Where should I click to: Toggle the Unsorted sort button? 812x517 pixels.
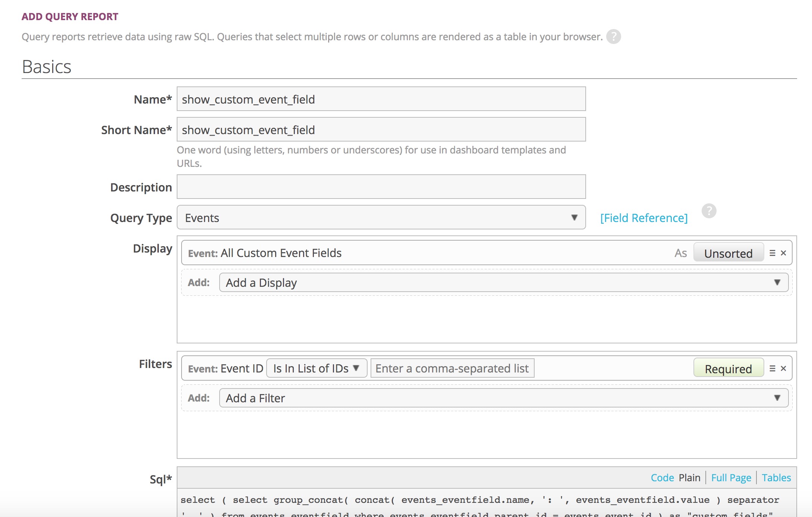point(728,253)
